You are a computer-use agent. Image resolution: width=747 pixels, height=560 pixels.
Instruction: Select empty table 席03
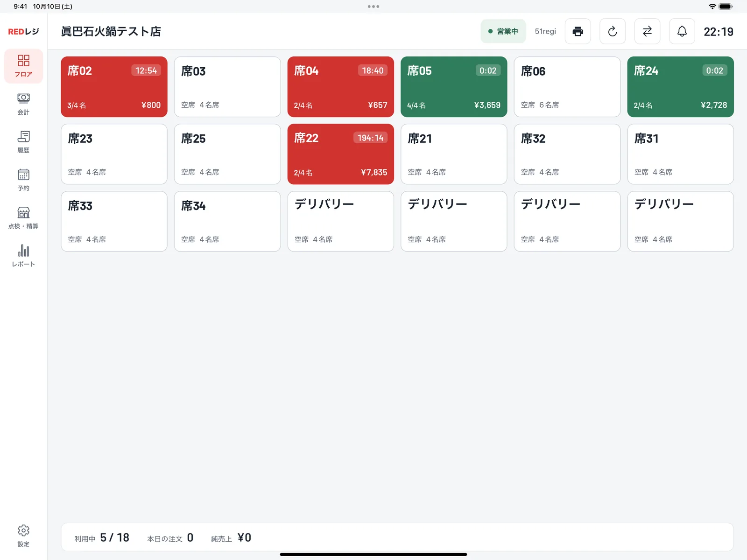click(x=227, y=87)
